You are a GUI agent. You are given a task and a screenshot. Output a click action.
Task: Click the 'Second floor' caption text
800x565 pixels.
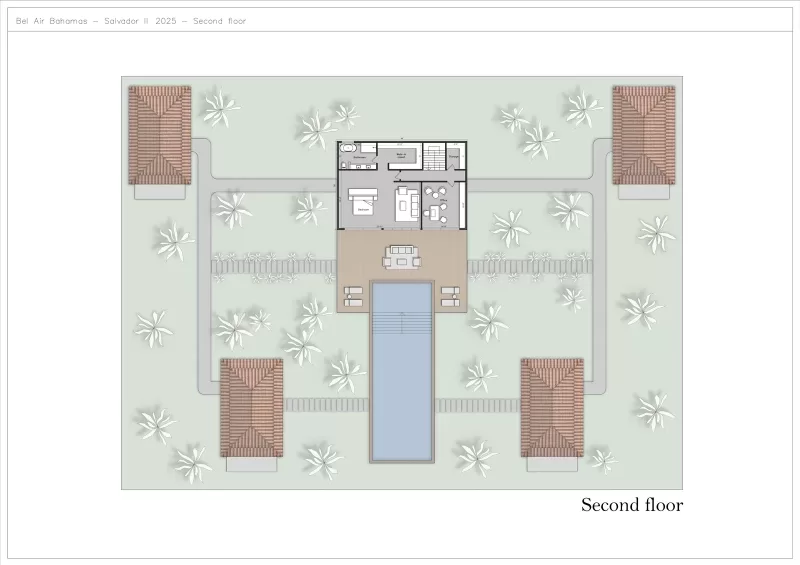632,505
